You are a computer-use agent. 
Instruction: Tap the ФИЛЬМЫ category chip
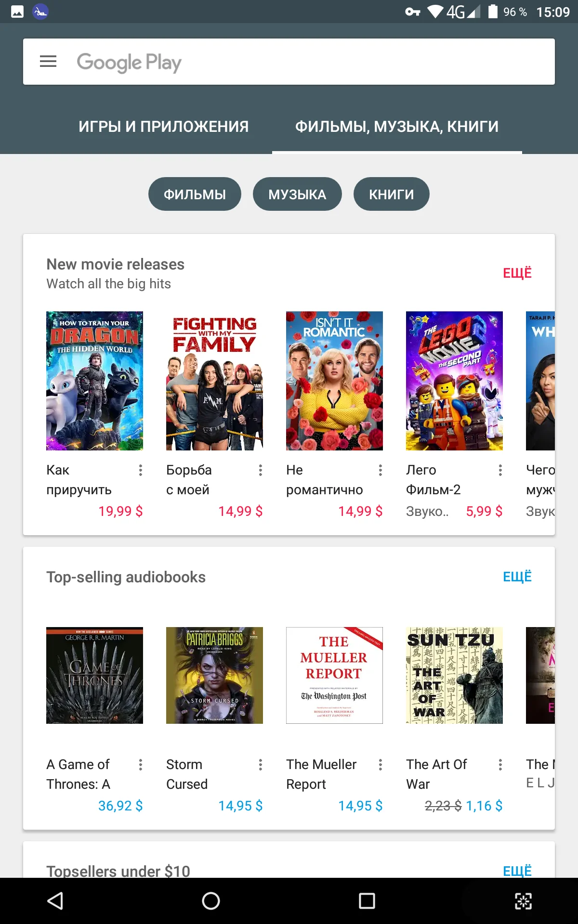coord(195,194)
